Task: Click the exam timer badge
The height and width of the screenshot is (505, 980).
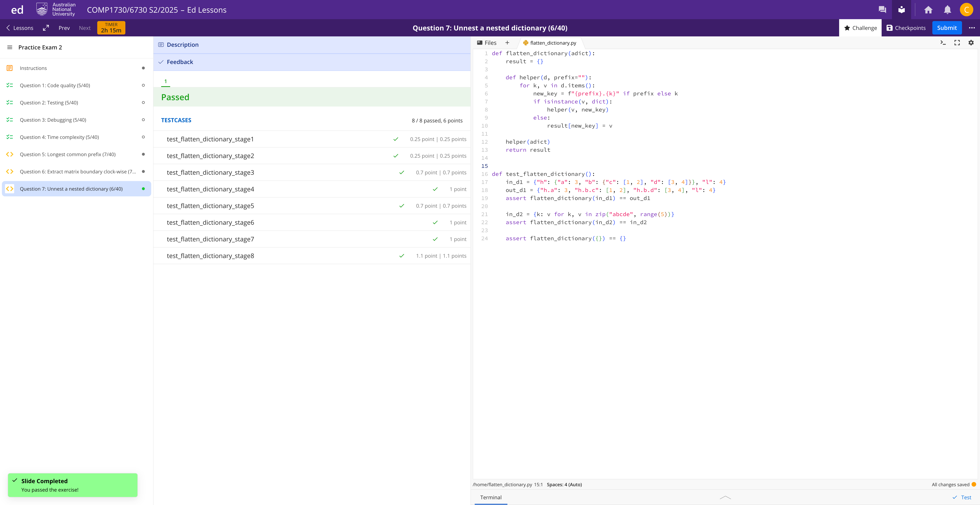Action: pos(111,28)
